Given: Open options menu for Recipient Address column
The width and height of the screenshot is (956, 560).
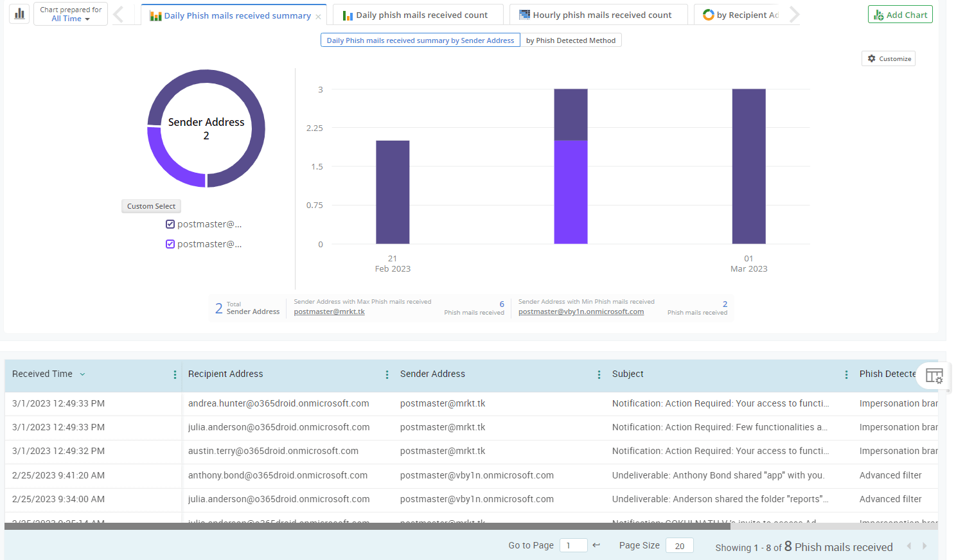Looking at the screenshot, I should pyautogui.click(x=387, y=374).
